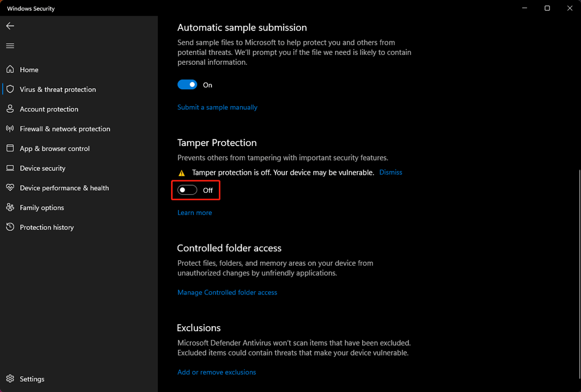Open Manage Controlled folder access link

(x=227, y=292)
